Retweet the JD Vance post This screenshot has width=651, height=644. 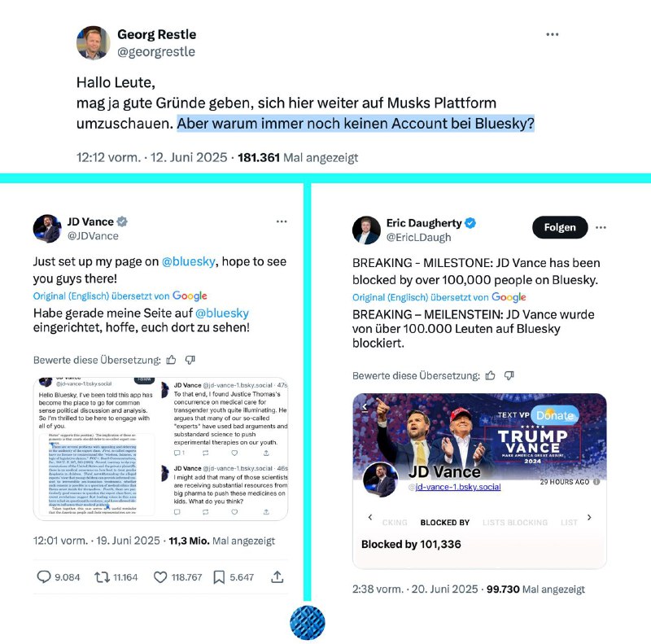point(102,576)
